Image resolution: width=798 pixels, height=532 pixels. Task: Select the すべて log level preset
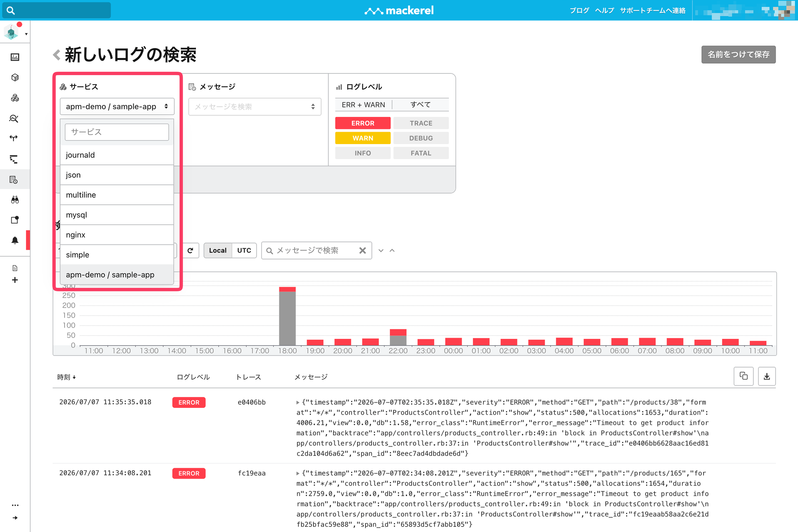[x=421, y=105]
